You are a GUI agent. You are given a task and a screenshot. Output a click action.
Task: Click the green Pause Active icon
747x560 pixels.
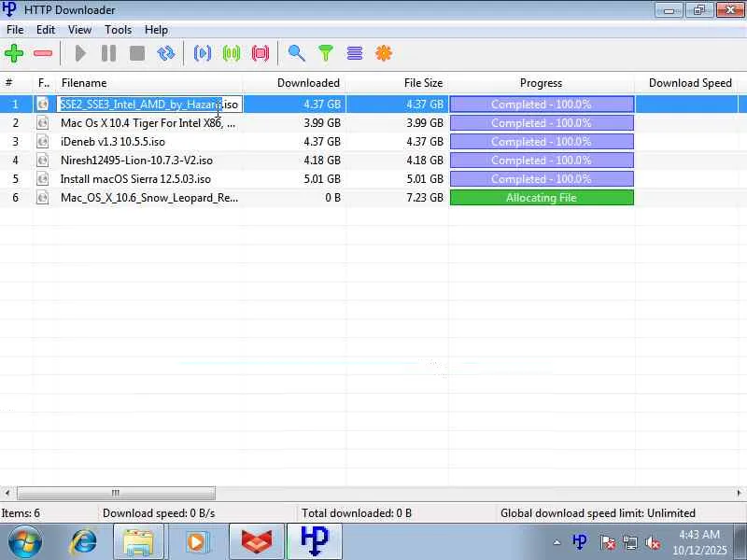(232, 53)
